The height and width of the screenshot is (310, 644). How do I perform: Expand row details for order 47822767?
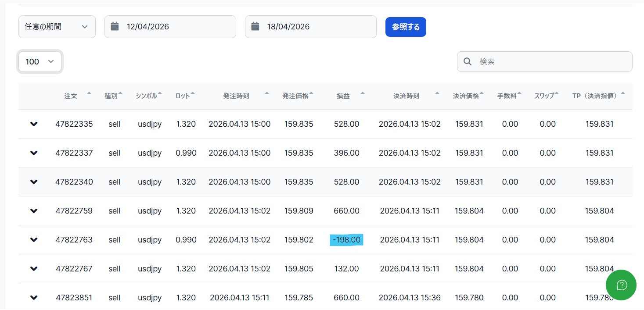point(34,269)
